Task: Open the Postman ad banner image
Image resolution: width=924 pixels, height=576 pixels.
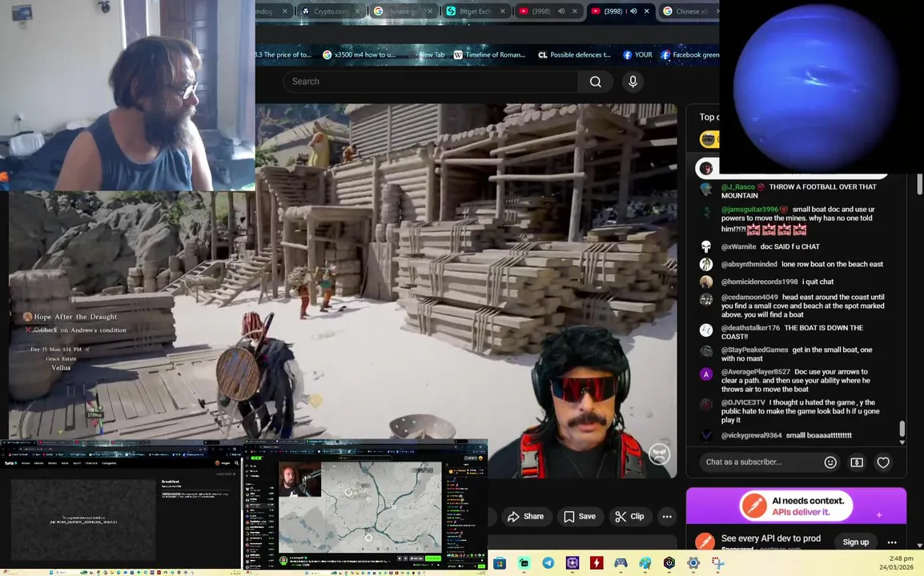Action: click(796, 506)
